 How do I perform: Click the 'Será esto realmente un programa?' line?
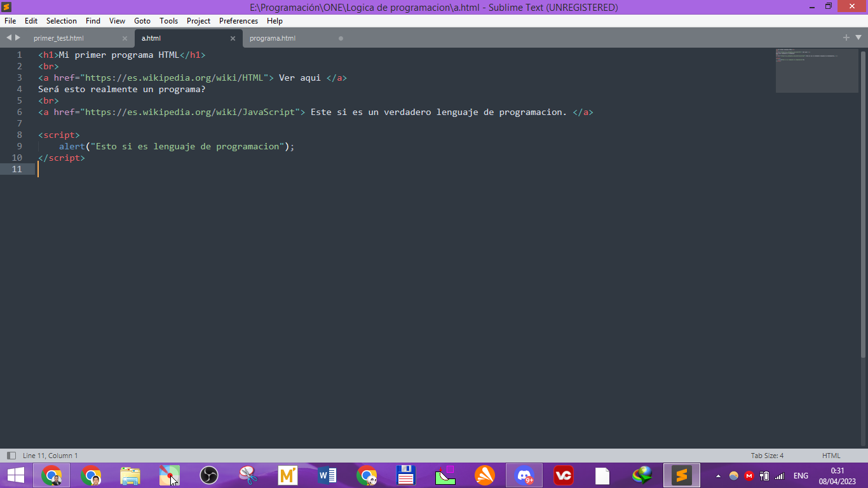[122, 89]
